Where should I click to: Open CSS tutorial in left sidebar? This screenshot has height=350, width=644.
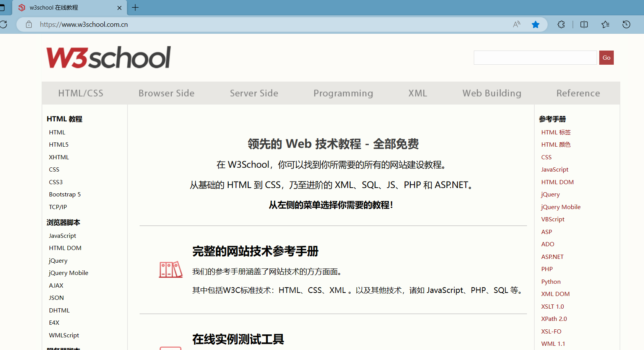(54, 169)
